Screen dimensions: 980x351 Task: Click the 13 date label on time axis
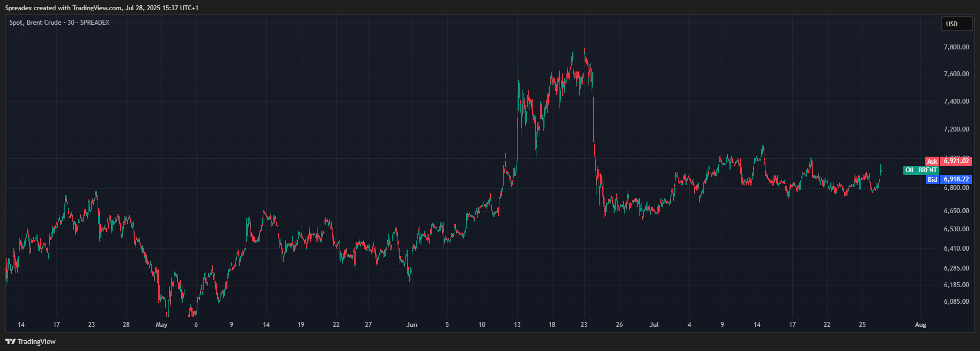[517, 325]
